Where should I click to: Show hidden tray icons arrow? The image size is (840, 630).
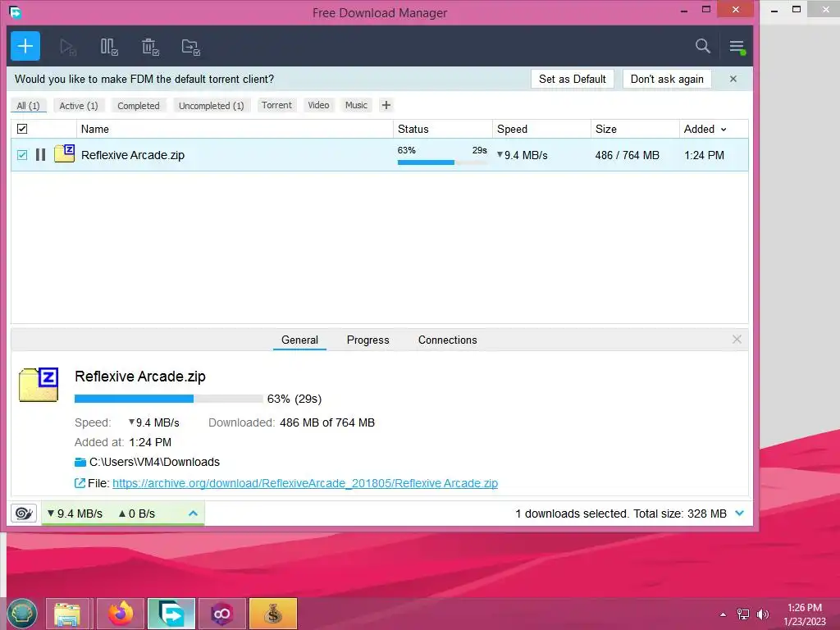click(x=723, y=614)
